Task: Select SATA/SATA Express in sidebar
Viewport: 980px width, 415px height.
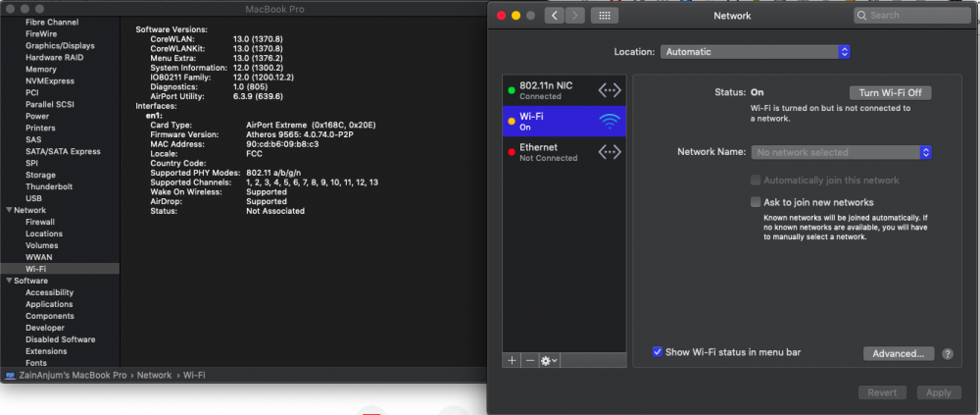Action: click(63, 151)
